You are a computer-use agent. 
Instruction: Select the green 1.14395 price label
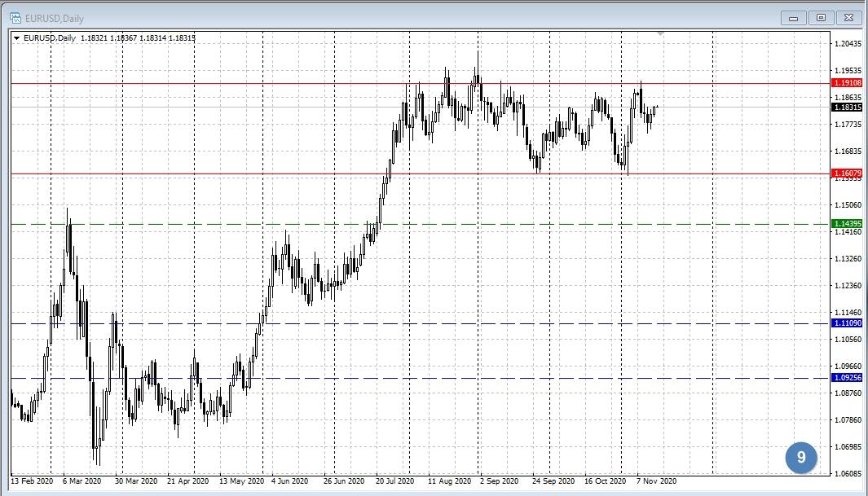pos(848,223)
